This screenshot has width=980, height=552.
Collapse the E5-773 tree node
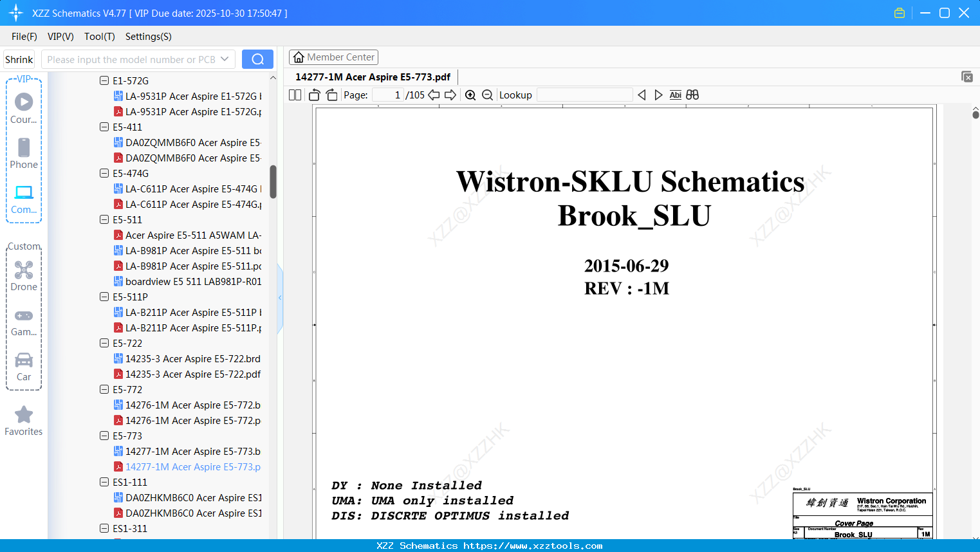tap(104, 436)
